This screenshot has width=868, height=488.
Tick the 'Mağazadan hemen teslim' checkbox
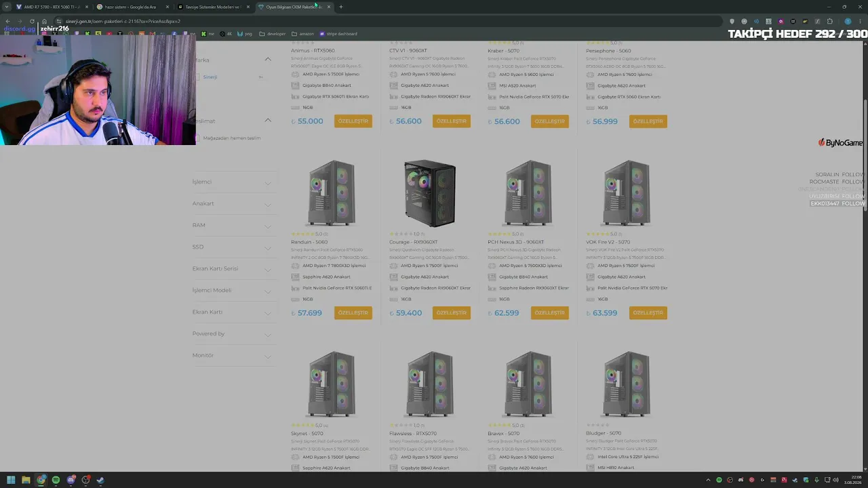point(197,138)
